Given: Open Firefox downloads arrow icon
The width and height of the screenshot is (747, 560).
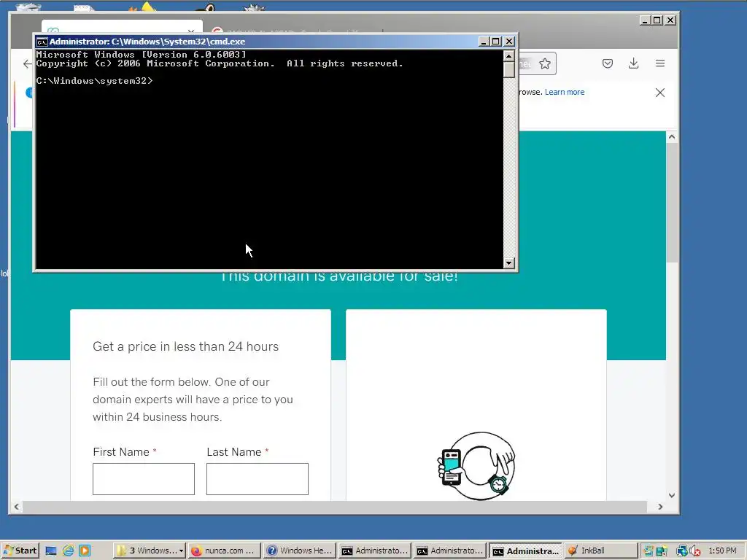Looking at the screenshot, I should pos(634,63).
